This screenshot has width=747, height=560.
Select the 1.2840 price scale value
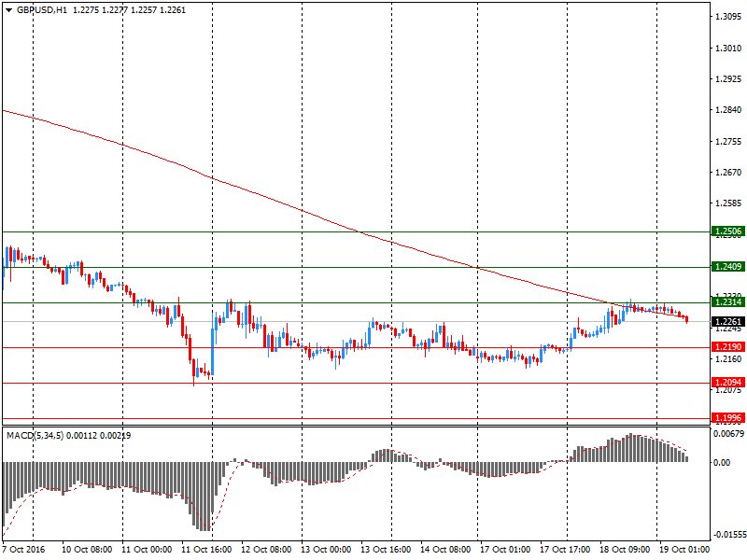728,110
